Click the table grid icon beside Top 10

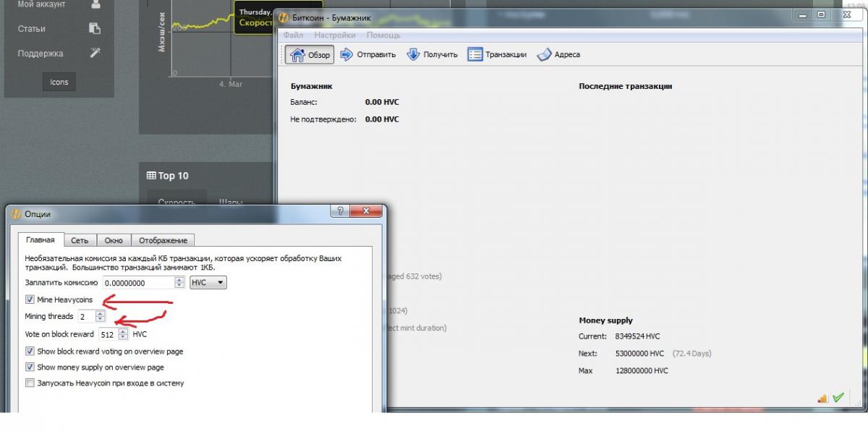click(x=151, y=176)
